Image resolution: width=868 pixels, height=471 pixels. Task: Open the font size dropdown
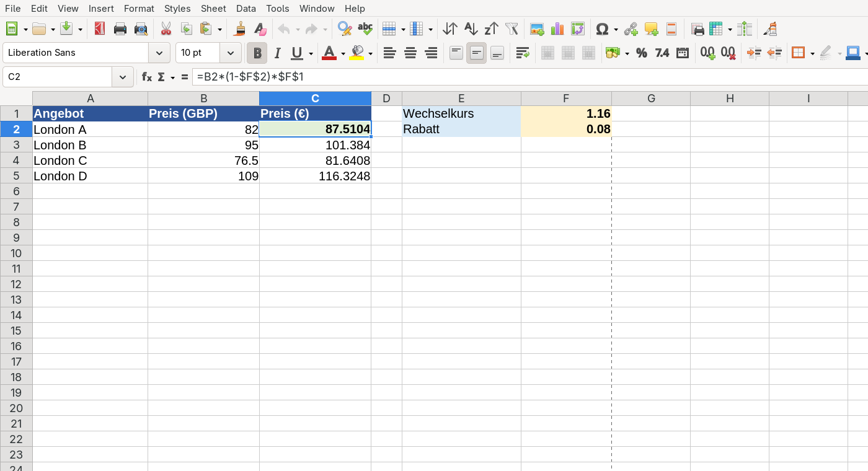coord(231,53)
